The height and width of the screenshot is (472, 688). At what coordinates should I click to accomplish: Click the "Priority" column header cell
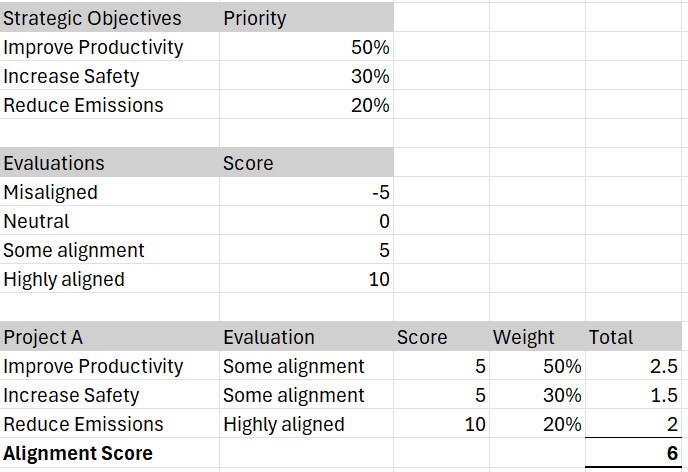pyautogui.click(x=255, y=18)
